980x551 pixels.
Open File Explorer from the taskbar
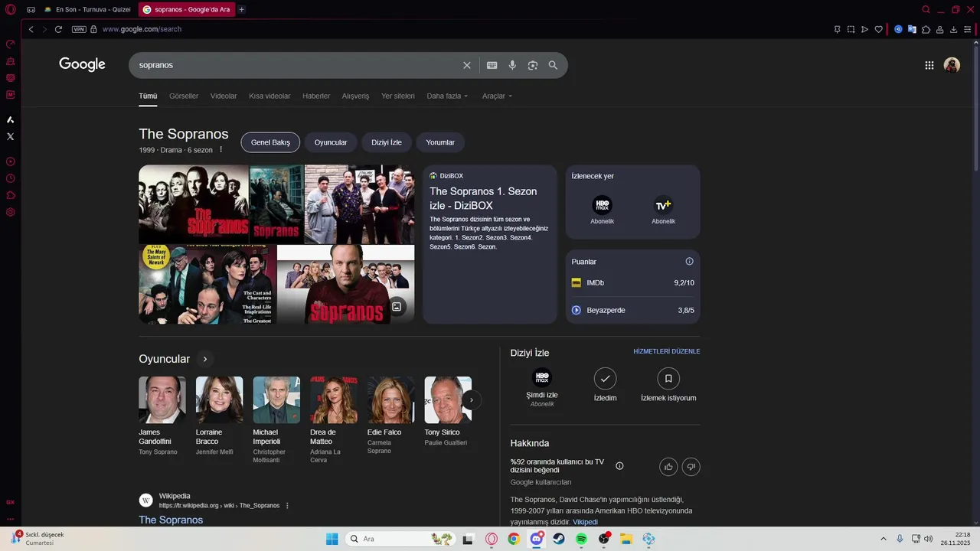pyautogui.click(x=626, y=539)
